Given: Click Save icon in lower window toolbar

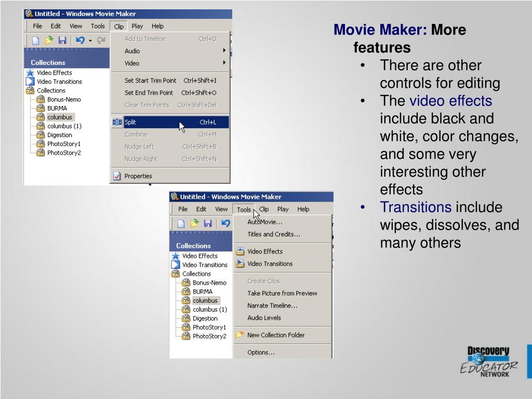Looking at the screenshot, I should 208,223.
